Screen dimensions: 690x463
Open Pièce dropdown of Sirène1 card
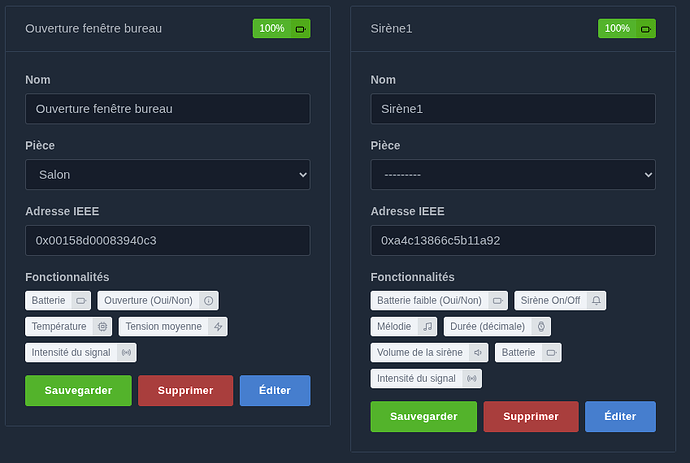coord(513,175)
